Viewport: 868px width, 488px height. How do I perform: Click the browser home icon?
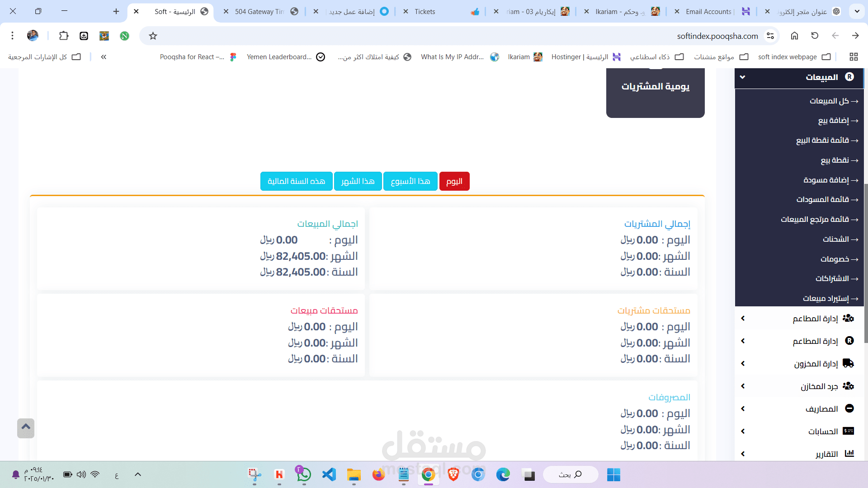click(794, 36)
